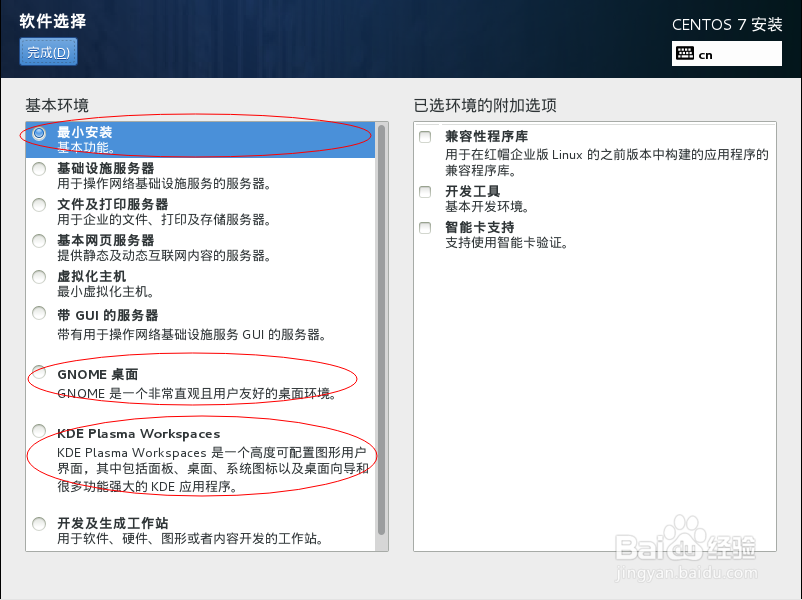Pick the 基本网页服务器 radio button

(39, 241)
